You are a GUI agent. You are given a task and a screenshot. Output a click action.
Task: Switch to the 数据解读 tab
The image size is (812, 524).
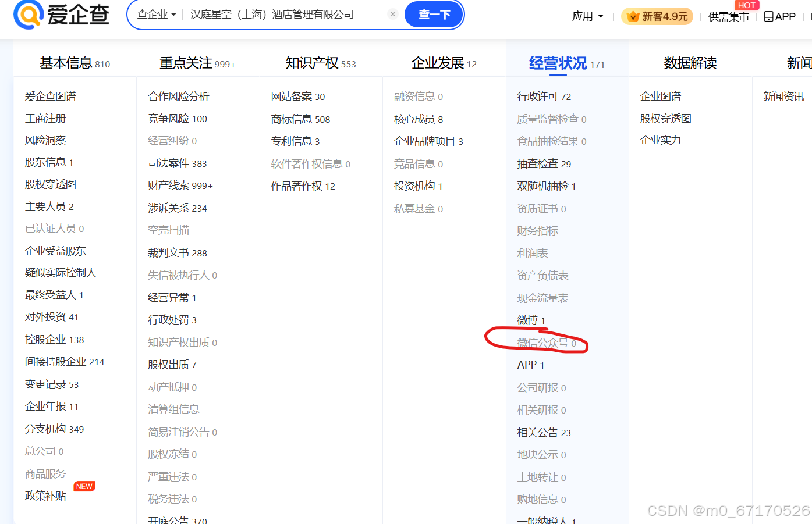point(690,63)
